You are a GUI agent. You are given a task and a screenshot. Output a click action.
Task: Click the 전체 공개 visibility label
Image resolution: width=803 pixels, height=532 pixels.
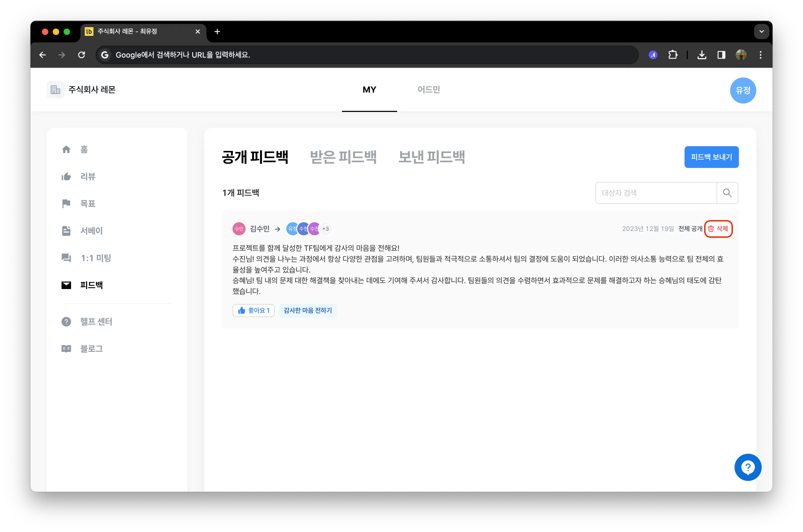[690, 229]
